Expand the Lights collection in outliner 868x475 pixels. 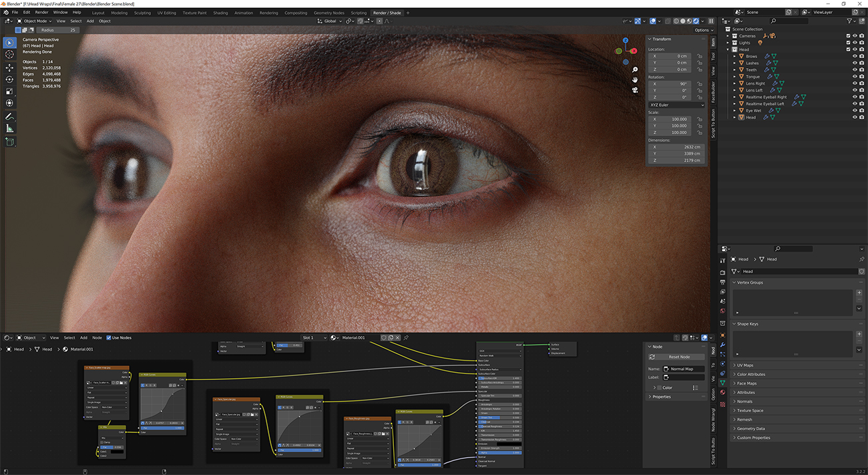pos(729,43)
